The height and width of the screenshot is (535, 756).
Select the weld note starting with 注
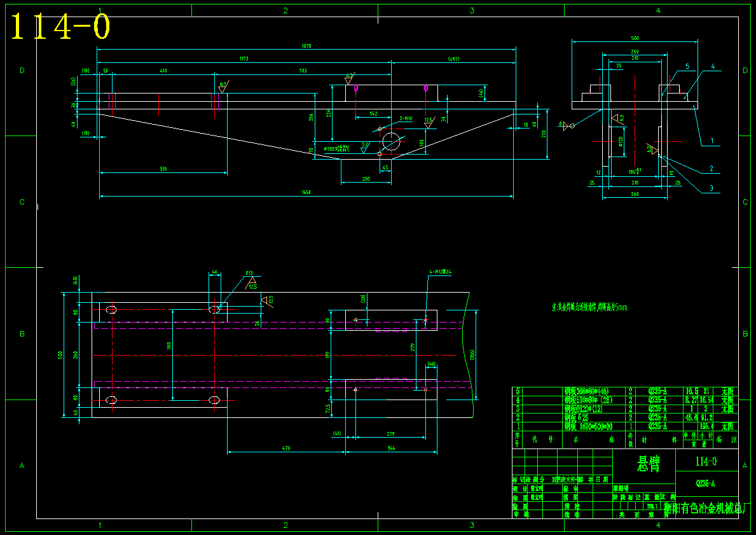(x=591, y=307)
